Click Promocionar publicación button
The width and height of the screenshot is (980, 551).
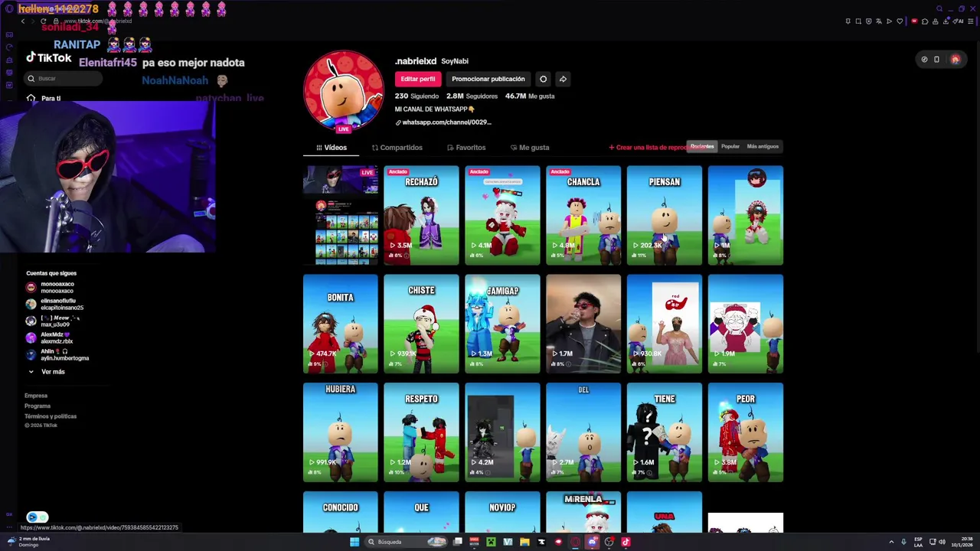(x=488, y=79)
